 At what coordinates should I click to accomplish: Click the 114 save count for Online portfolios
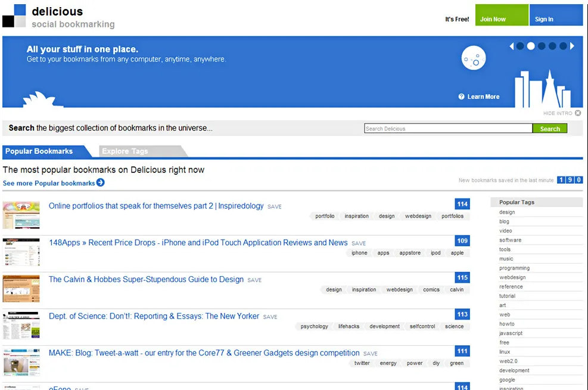[462, 204]
